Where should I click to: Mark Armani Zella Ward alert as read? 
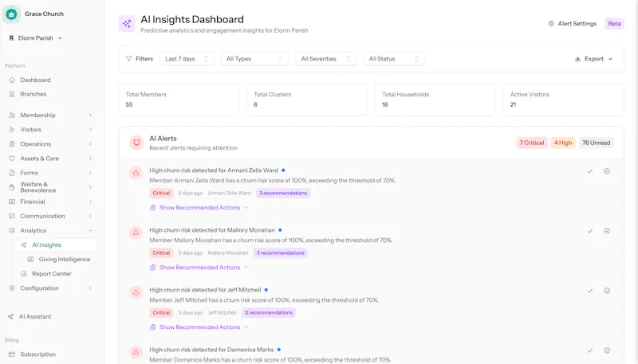[590, 171]
